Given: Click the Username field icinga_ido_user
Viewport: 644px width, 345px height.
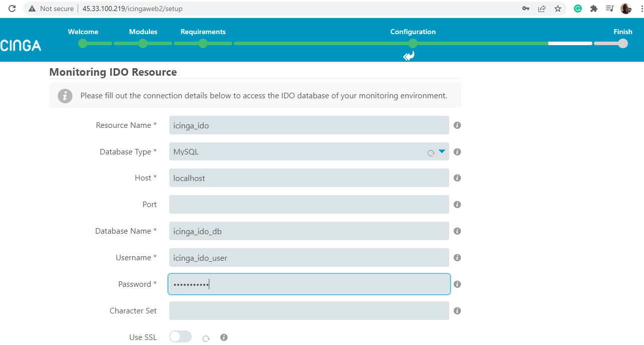Looking at the screenshot, I should click(x=309, y=258).
